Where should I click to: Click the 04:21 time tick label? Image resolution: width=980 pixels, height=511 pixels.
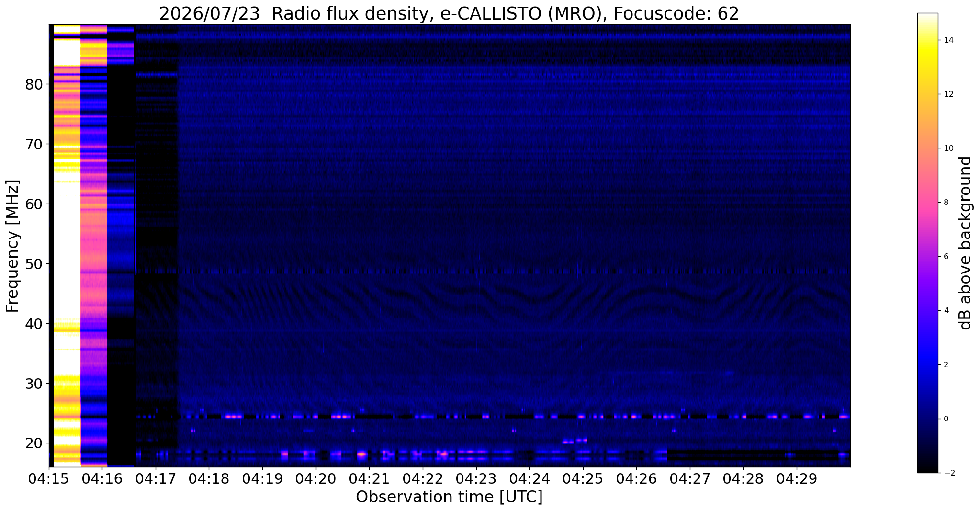[x=369, y=479]
